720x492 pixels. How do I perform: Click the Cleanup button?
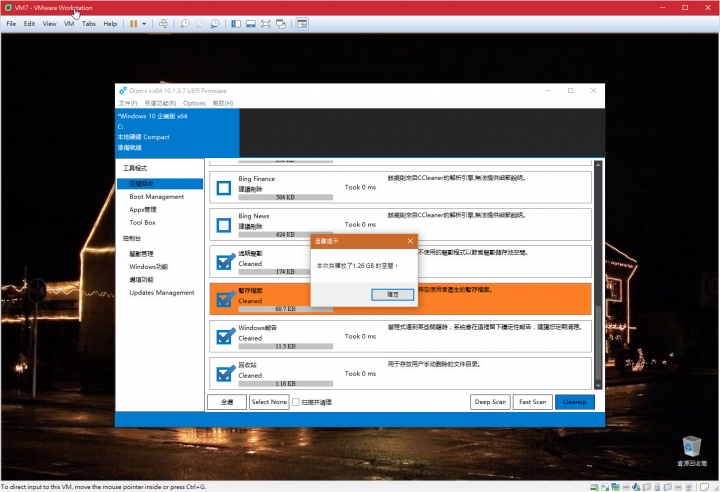[x=574, y=402]
